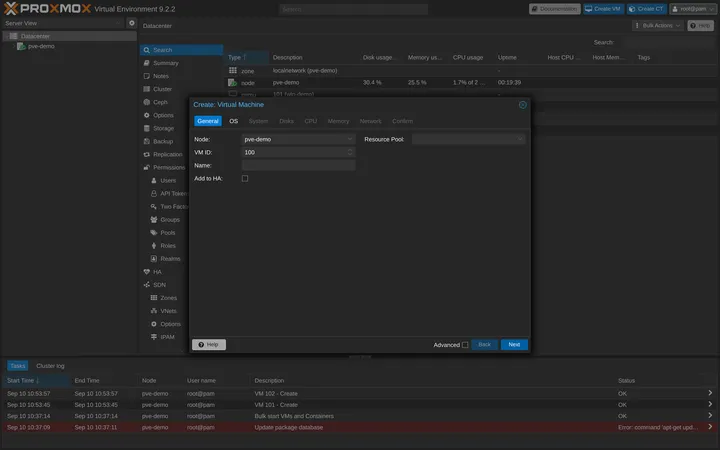This screenshot has width=720, height=450.
Task: Open the Bulk Actions dropdown
Action: click(658, 25)
